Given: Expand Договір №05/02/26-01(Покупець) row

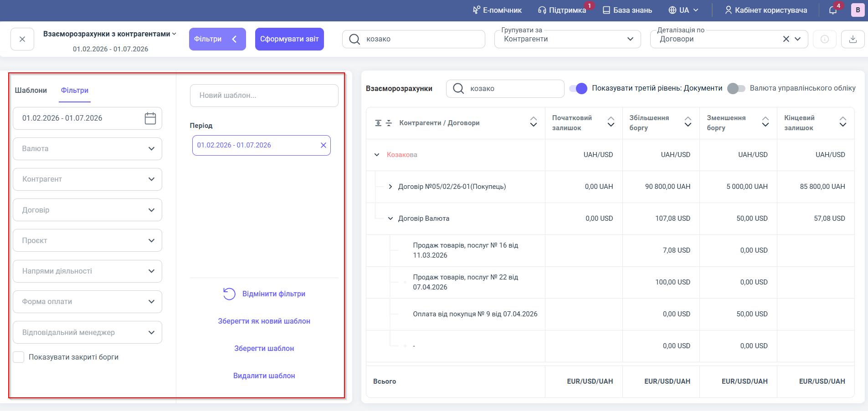Looking at the screenshot, I should point(390,187).
